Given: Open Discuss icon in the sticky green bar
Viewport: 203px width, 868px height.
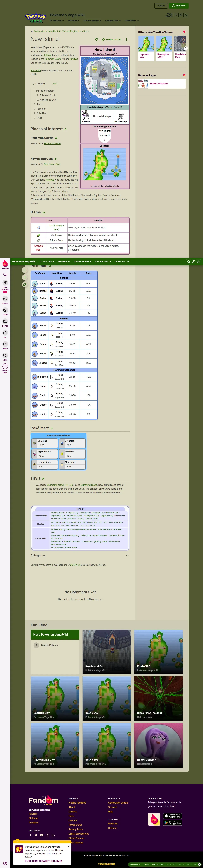Looking at the screenshot, I should point(194,261).
